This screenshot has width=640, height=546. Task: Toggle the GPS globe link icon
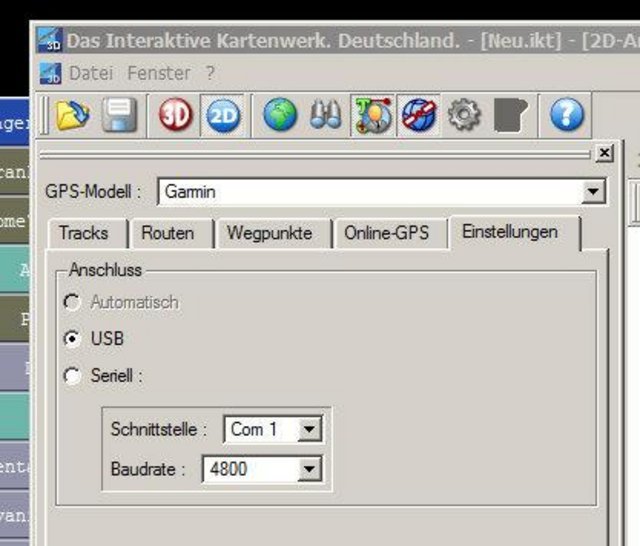tap(418, 115)
